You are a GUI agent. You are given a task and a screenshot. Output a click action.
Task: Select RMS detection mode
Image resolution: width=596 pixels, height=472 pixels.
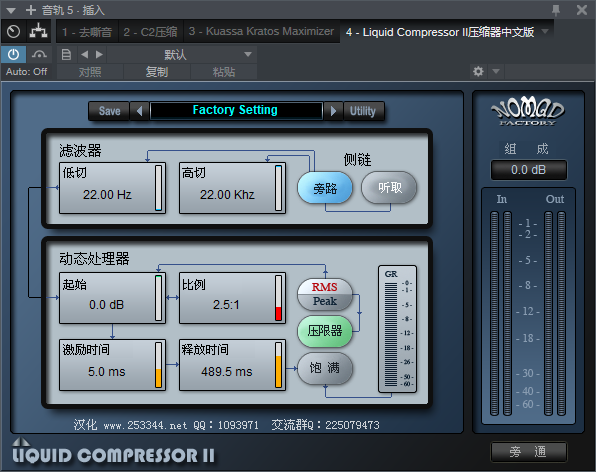coord(325,287)
